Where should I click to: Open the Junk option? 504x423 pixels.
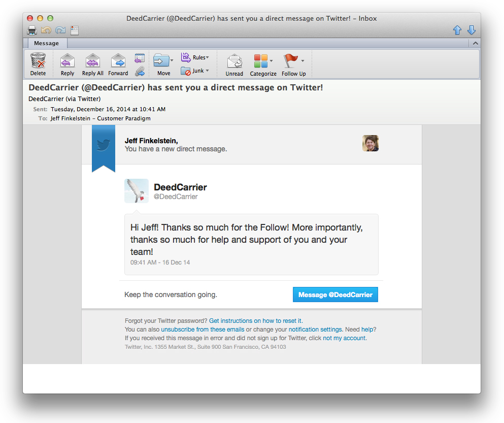point(195,71)
